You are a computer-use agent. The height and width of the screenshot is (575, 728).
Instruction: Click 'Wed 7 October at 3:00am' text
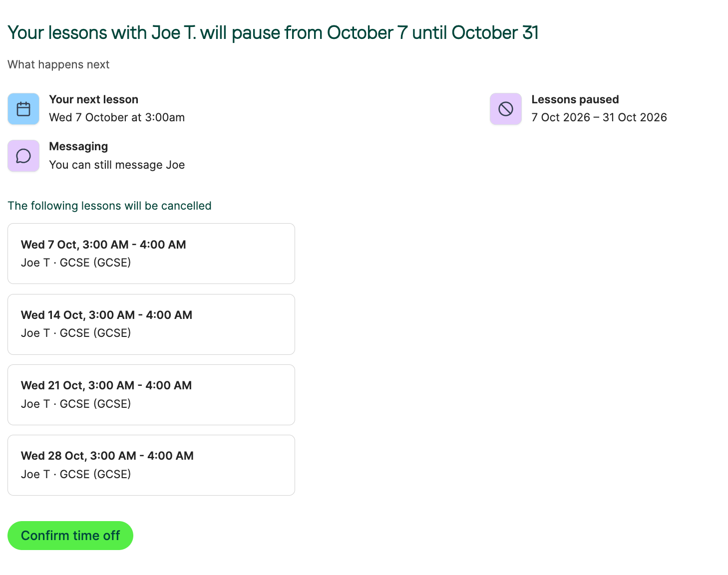(x=117, y=117)
